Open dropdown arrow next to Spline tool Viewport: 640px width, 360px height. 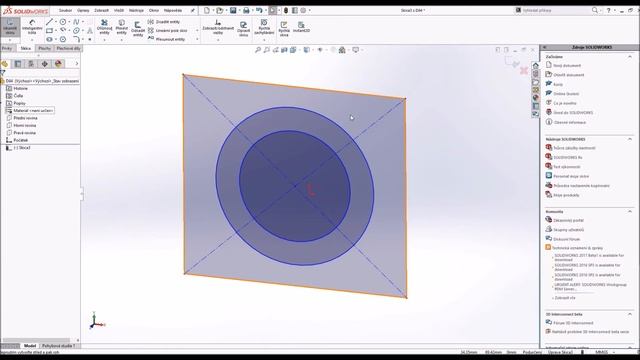83,22
